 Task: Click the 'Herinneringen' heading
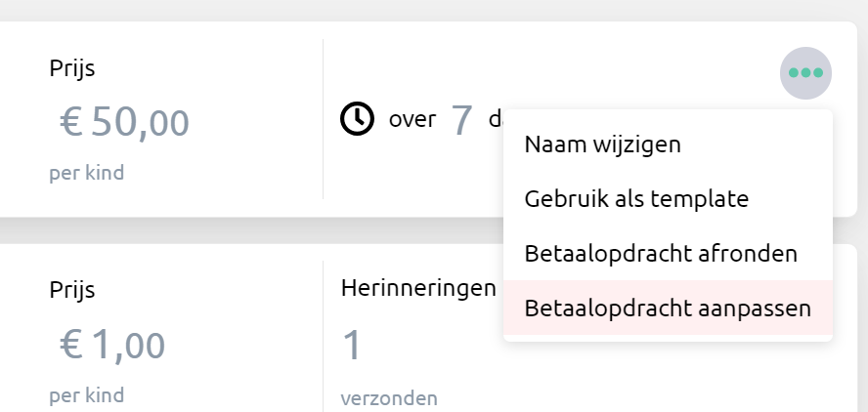(x=420, y=288)
